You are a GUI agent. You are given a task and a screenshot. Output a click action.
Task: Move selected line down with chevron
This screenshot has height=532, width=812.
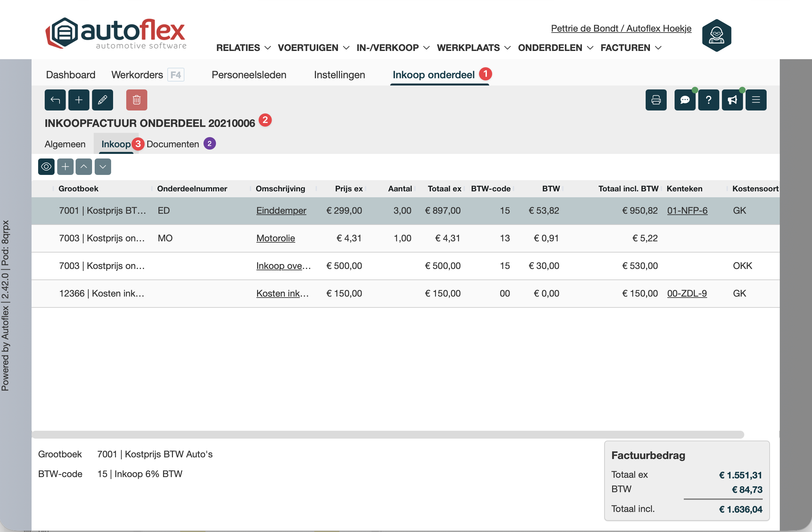coord(103,167)
